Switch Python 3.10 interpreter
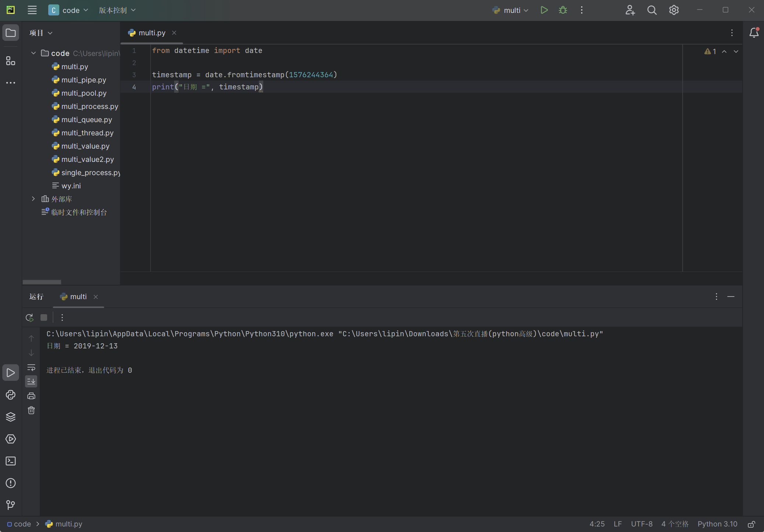The width and height of the screenshot is (764, 532). click(x=717, y=524)
